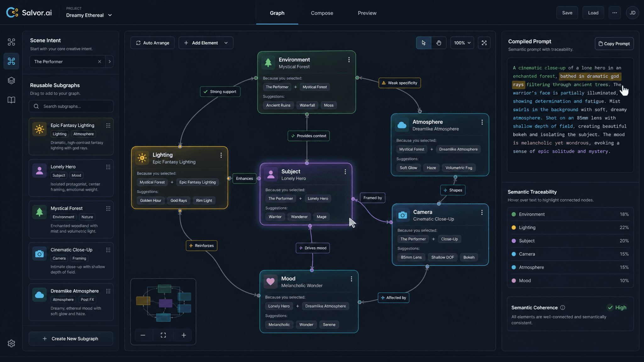Image resolution: width=644 pixels, height=362 pixels.
Task: Click the Reinforces edge label
Action: [202, 246]
